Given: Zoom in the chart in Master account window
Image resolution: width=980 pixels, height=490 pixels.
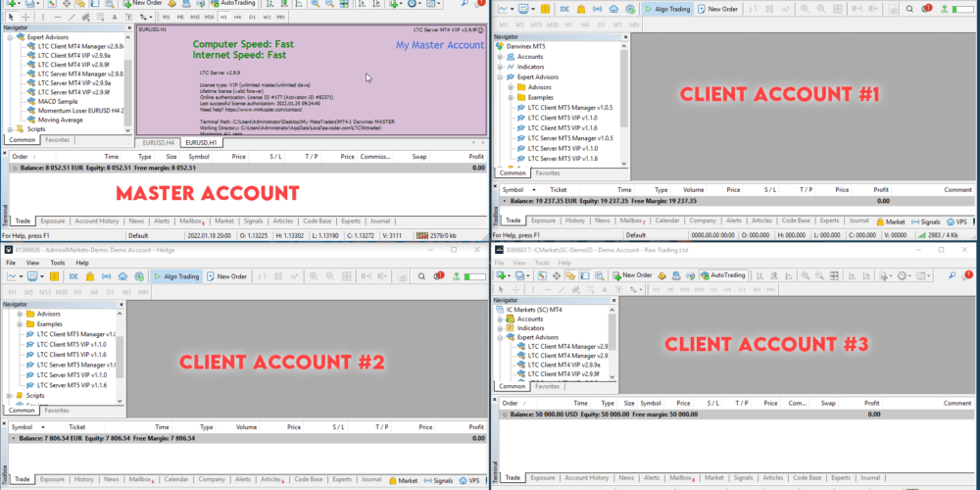Looking at the screenshot, I should [314, 3].
